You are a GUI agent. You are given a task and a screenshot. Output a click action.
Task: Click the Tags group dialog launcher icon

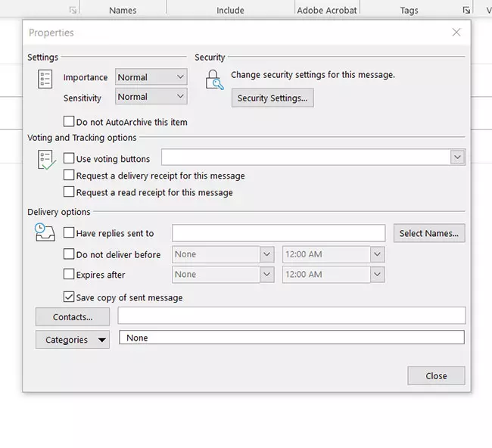click(466, 10)
